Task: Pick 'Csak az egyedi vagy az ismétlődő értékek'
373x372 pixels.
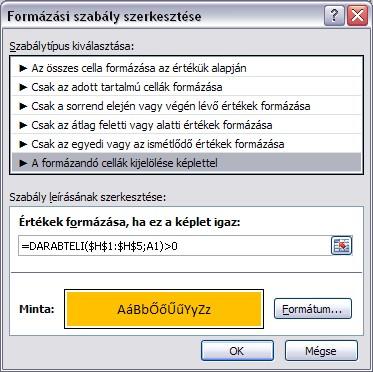Action: coord(186,144)
